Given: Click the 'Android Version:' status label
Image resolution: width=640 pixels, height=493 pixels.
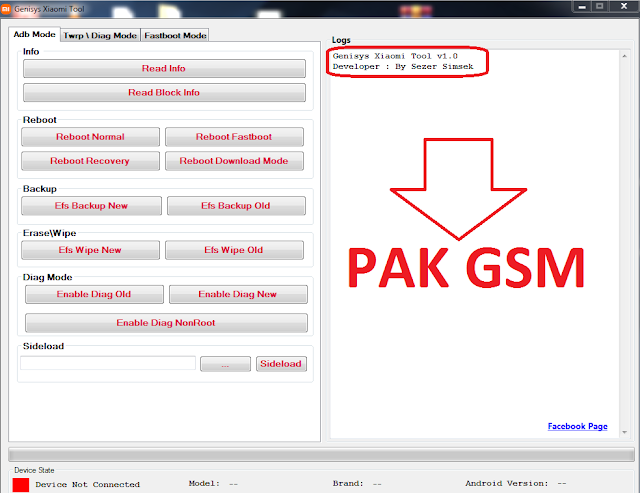Looking at the screenshot, I should pos(507,484).
